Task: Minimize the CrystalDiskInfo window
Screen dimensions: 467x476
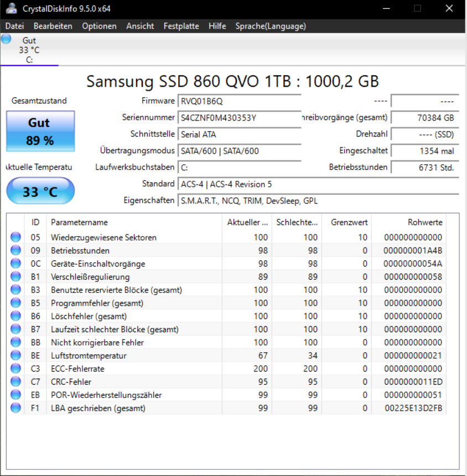Action: click(x=386, y=8)
